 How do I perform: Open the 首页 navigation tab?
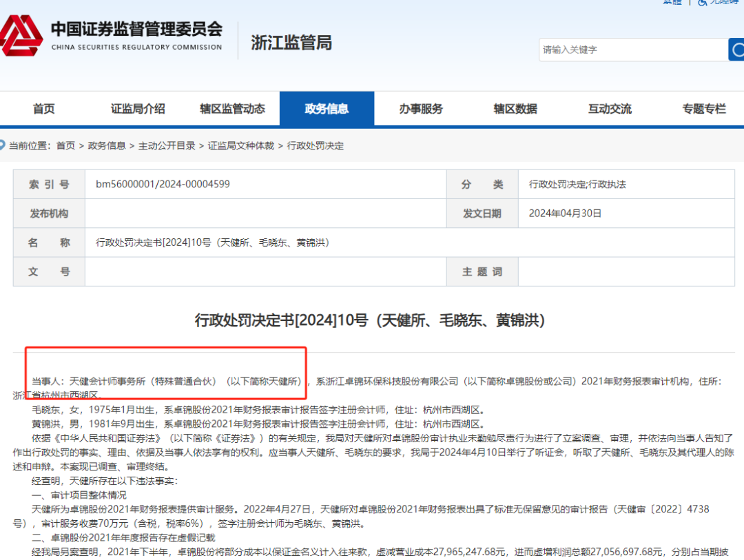(43, 109)
